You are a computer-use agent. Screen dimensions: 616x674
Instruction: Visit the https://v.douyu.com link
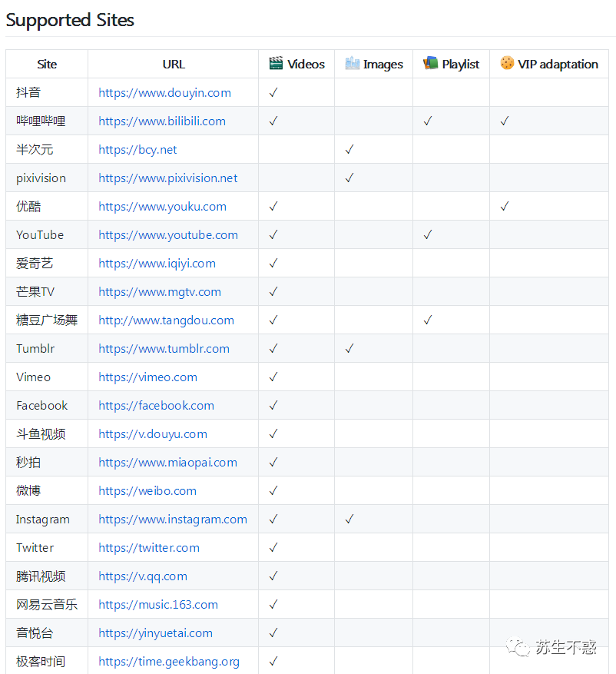point(153,433)
